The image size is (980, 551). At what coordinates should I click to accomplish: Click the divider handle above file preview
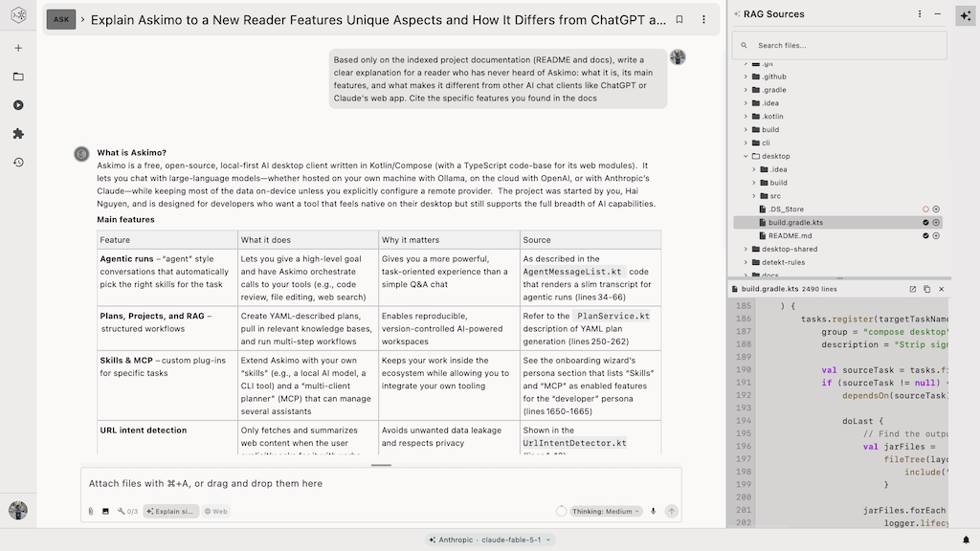[839, 278]
